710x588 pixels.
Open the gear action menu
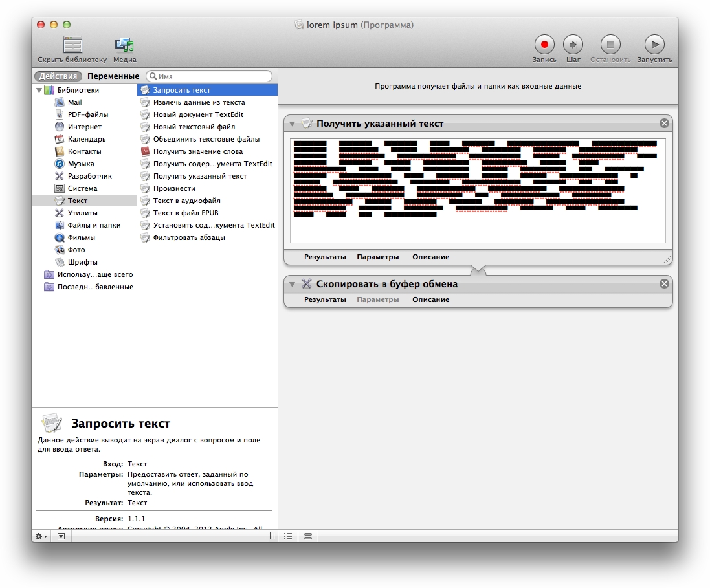tap(41, 536)
